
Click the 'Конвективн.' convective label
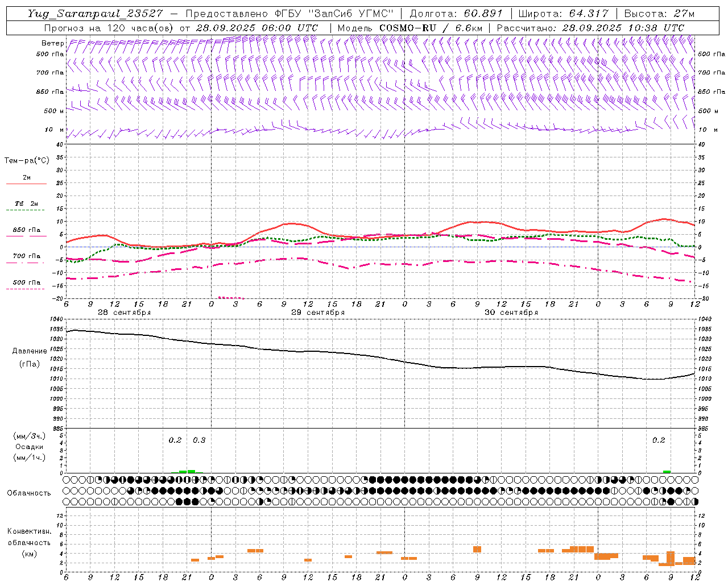[29, 531]
